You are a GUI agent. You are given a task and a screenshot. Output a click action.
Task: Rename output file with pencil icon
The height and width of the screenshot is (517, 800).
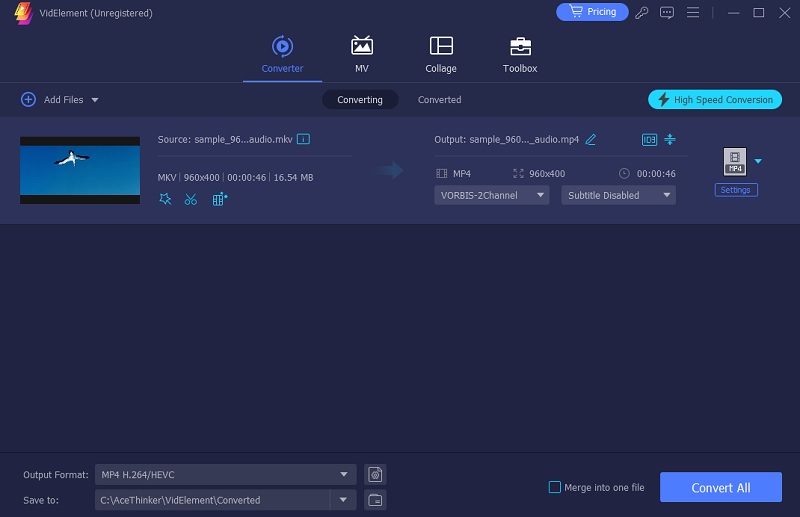point(591,139)
